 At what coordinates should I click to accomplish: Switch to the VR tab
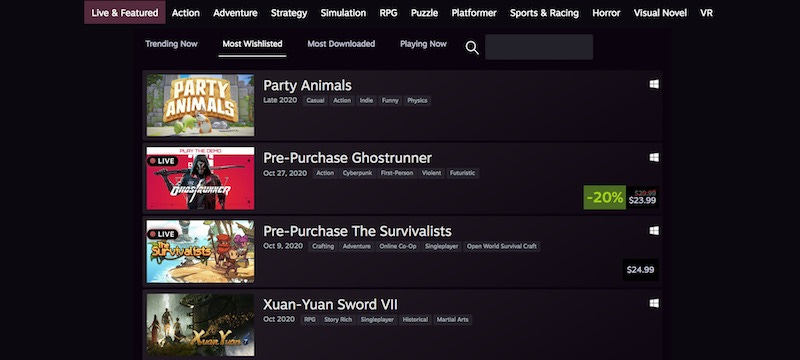[706, 13]
